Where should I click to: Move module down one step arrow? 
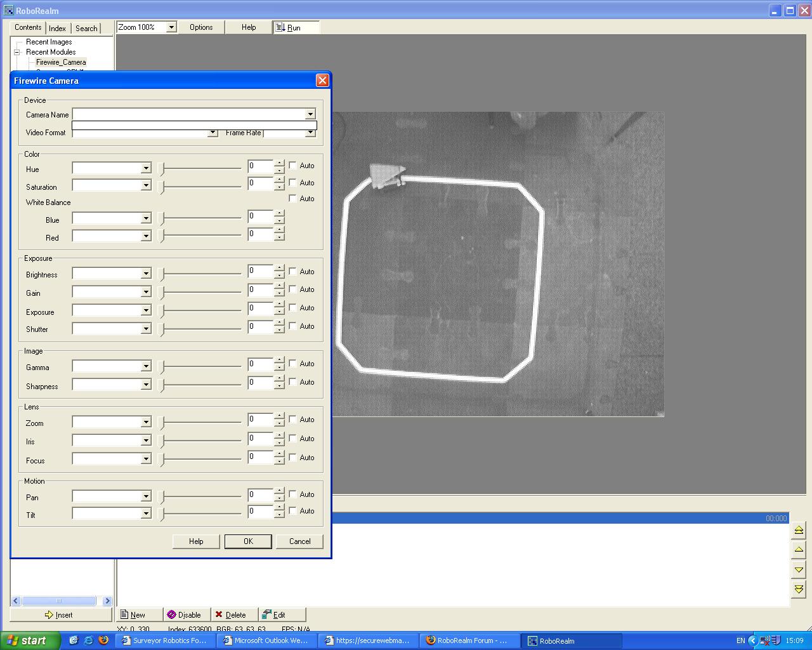click(x=799, y=569)
